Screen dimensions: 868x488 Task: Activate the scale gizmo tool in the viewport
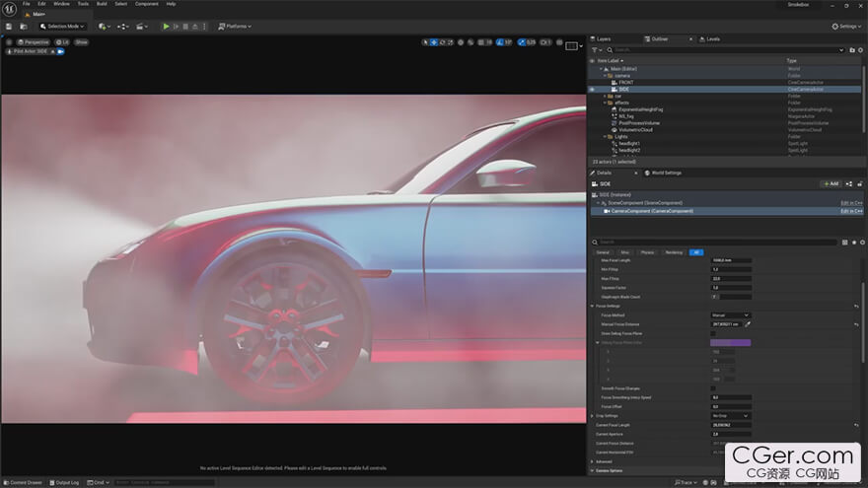coord(451,42)
